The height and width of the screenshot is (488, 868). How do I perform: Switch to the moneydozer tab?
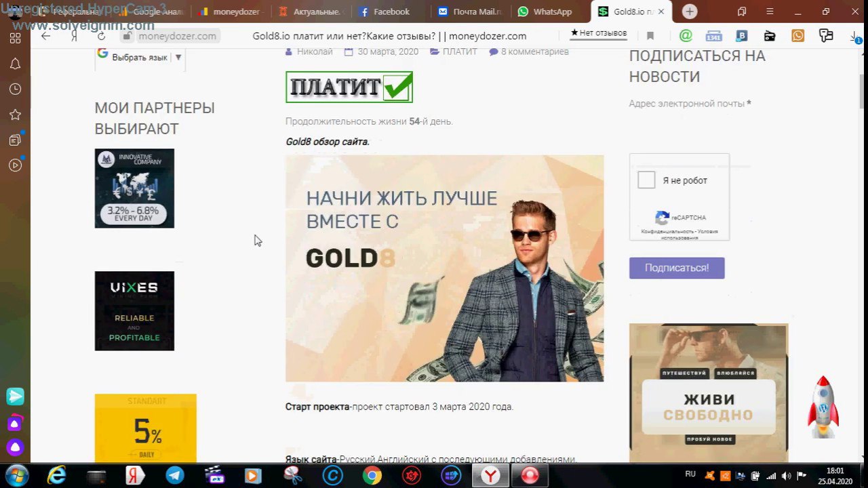tap(231, 12)
